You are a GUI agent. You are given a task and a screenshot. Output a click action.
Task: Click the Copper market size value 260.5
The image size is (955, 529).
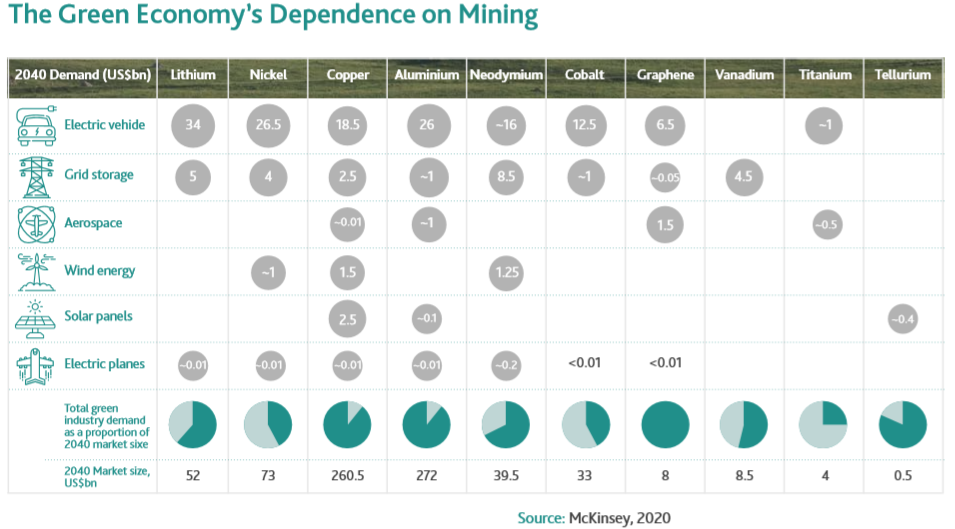(348, 476)
